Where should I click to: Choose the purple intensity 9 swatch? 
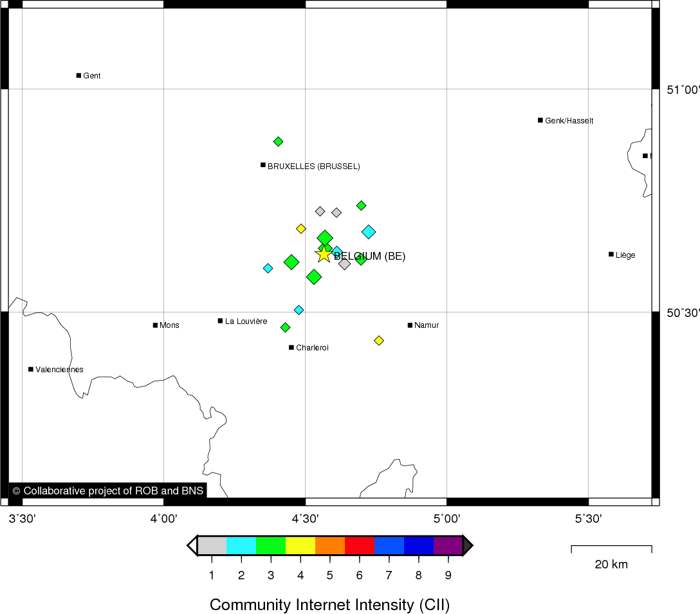point(448,545)
